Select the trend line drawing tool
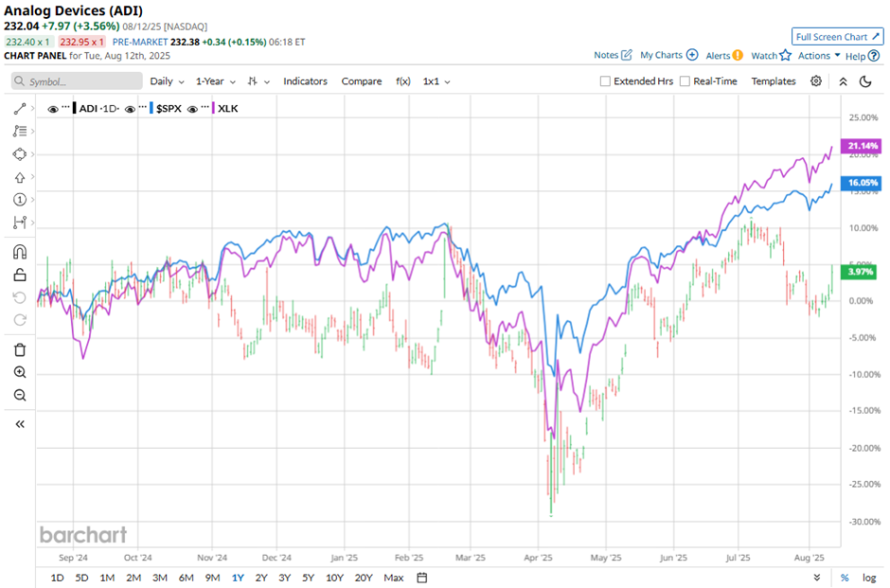This screenshot has width=890, height=588. [x=20, y=108]
